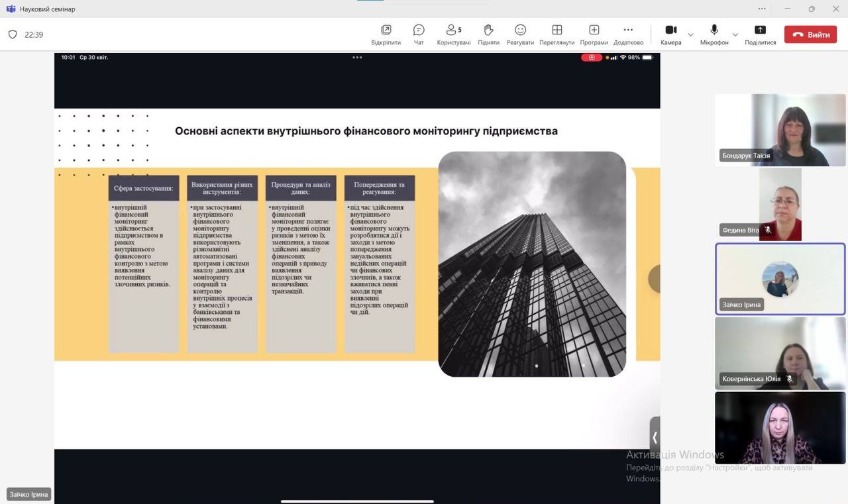Viewport: 848px width, 504px height.
Task: Click the Поділитися share screen icon
Action: tap(760, 34)
